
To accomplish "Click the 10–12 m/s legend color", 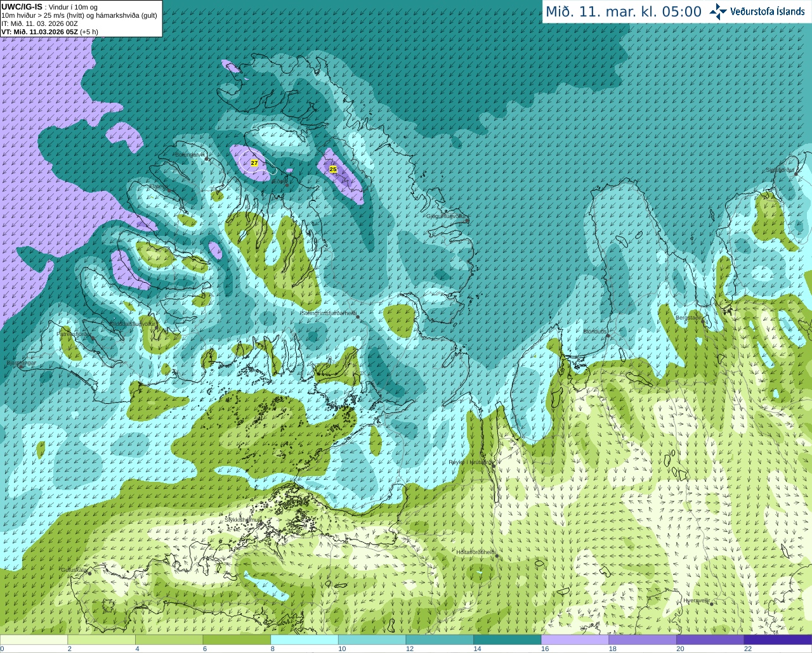I will coord(372,640).
